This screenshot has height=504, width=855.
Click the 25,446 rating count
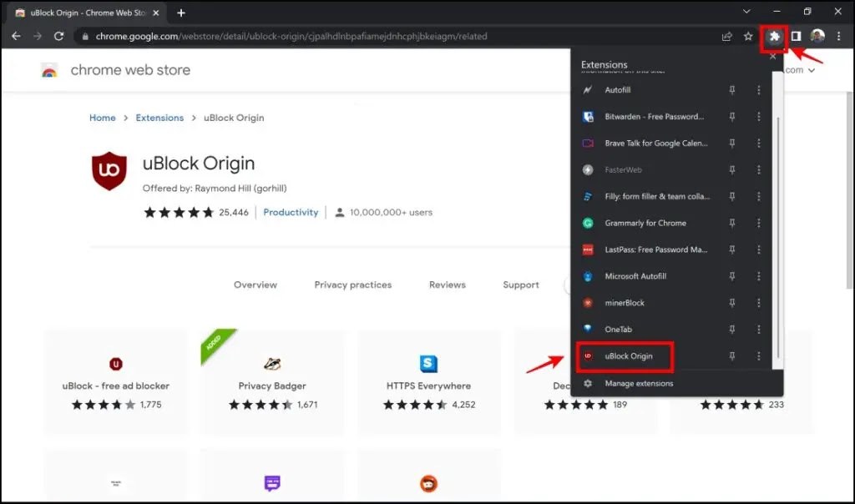point(234,213)
